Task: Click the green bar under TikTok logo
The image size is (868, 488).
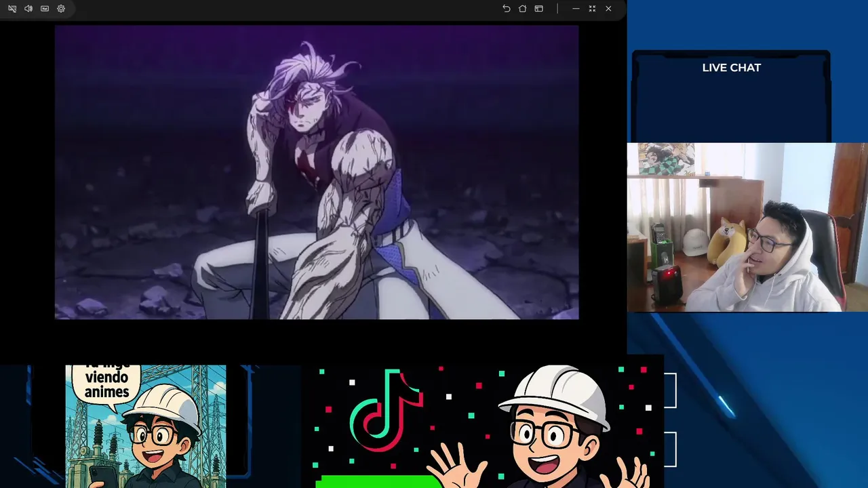Action: [380, 482]
